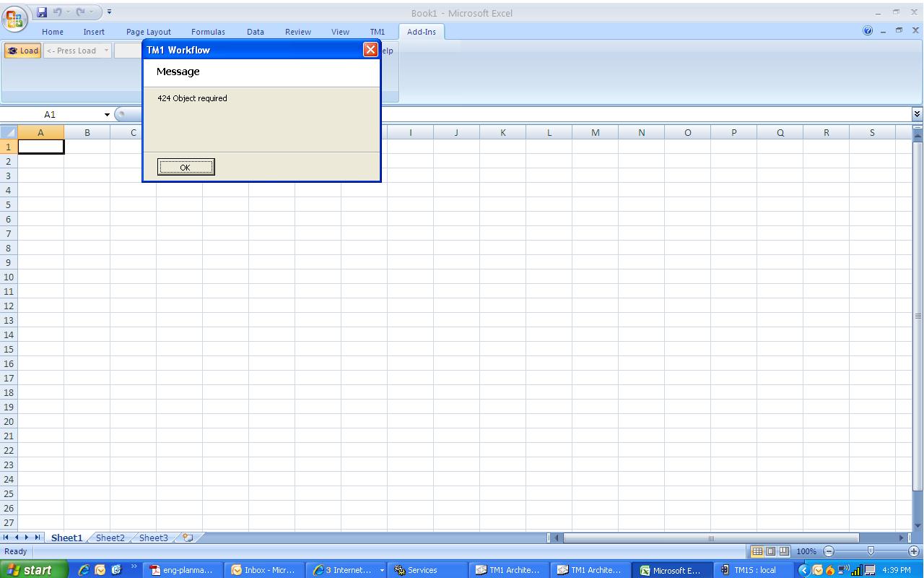Click the '424 Object required' message text

[192, 98]
